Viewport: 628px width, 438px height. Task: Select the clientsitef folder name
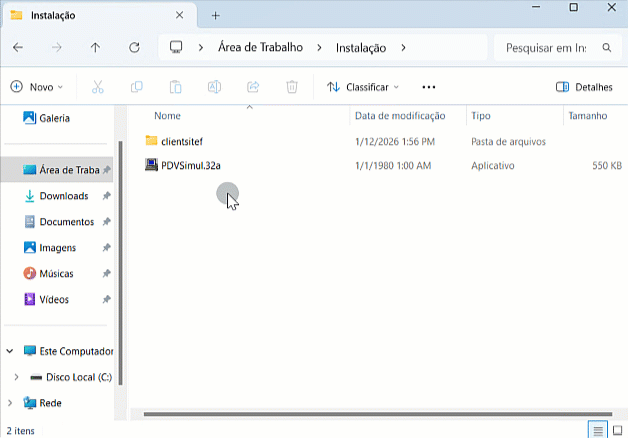[182, 141]
